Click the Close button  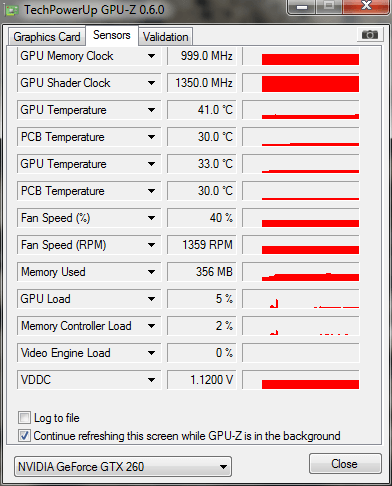(x=345, y=464)
